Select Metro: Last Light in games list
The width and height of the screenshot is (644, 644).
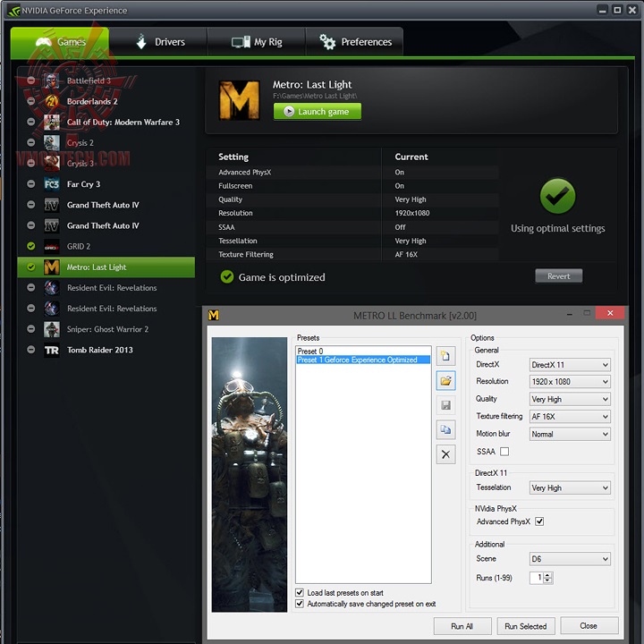106,267
